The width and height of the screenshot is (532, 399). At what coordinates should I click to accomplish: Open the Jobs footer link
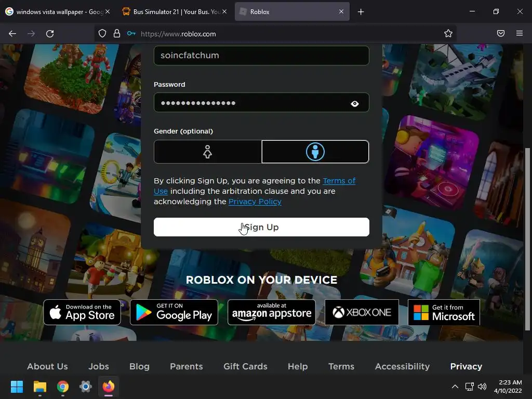(x=99, y=366)
